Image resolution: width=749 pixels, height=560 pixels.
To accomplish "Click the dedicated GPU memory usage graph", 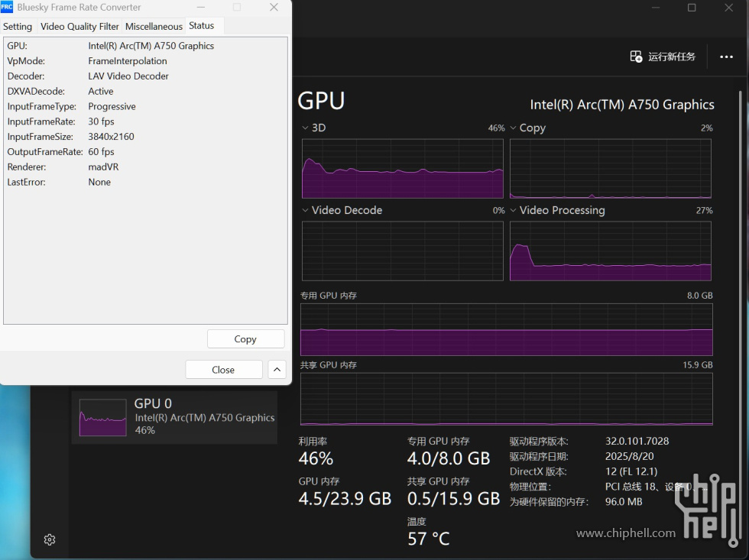I will pyautogui.click(x=506, y=329).
